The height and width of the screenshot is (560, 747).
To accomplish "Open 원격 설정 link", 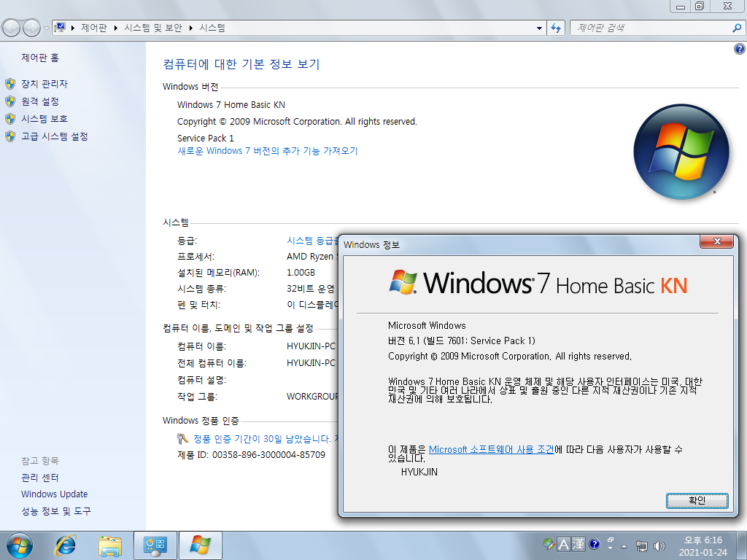I will [x=40, y=101].
